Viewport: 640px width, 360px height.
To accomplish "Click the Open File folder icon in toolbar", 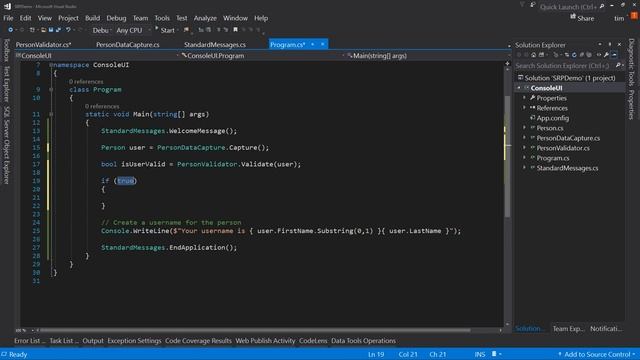I will 44,30.
